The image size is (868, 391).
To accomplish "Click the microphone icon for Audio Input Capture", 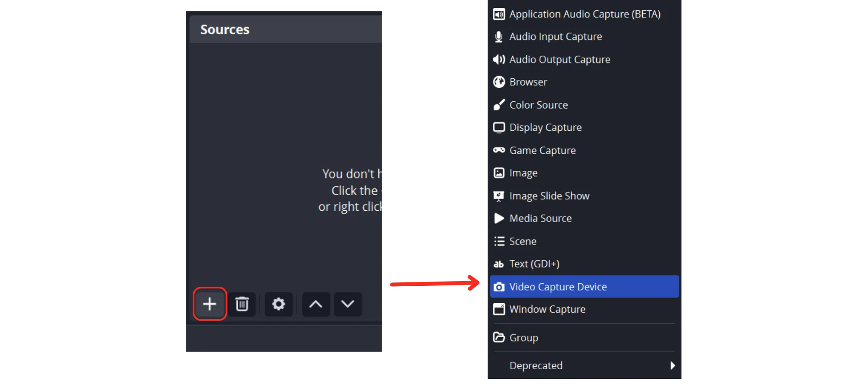I will pyautogui.click(x=499, y=37).
